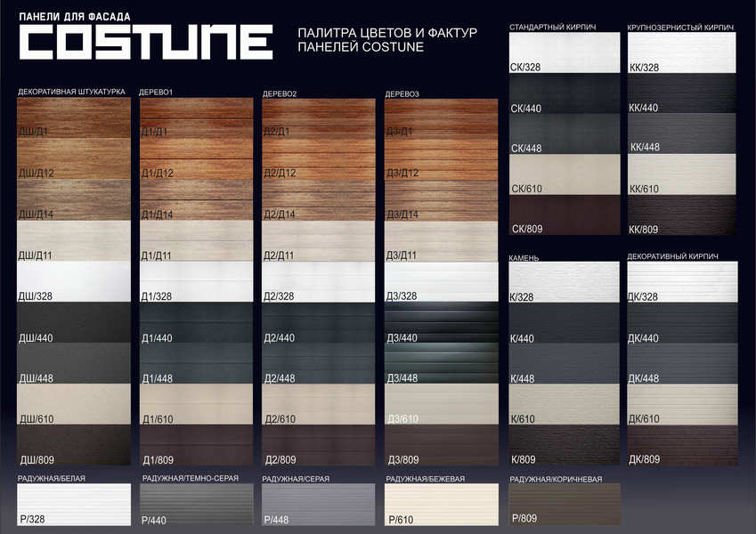Choose the Д2/328 white swatch
This screenshot has height=534, width=756.
(x=319, y=282)
